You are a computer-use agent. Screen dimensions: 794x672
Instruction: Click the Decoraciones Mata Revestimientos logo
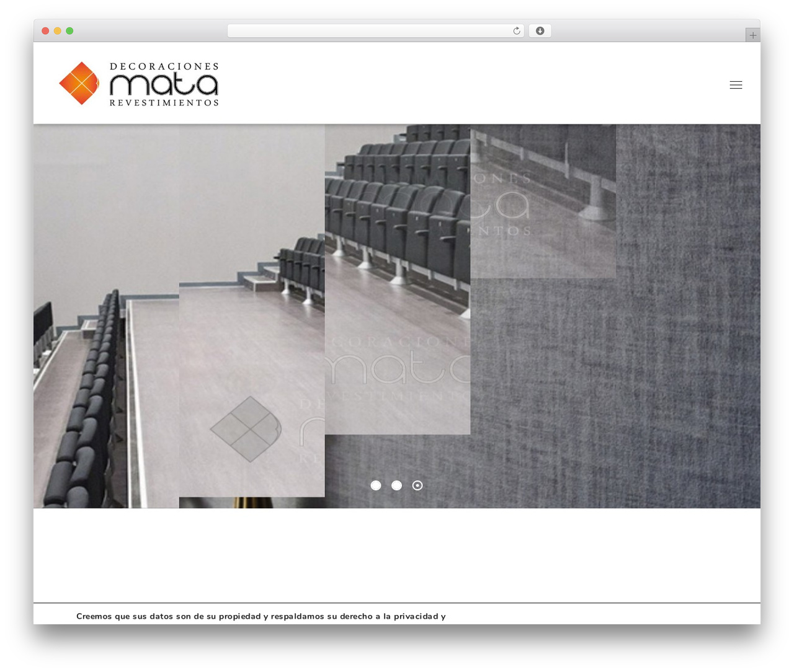pyautogui.click(x=139, y=84)
